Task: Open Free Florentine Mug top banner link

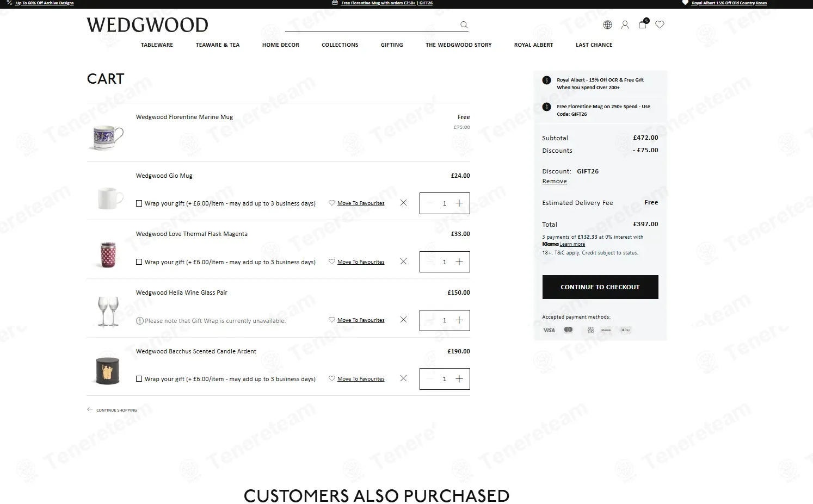Action: [x=387, y=3]
